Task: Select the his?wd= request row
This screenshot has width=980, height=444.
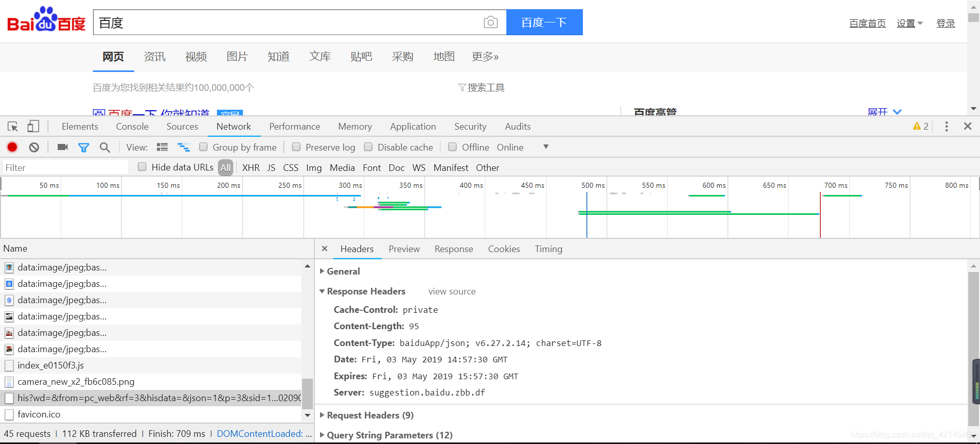Action: coord(152,398)
